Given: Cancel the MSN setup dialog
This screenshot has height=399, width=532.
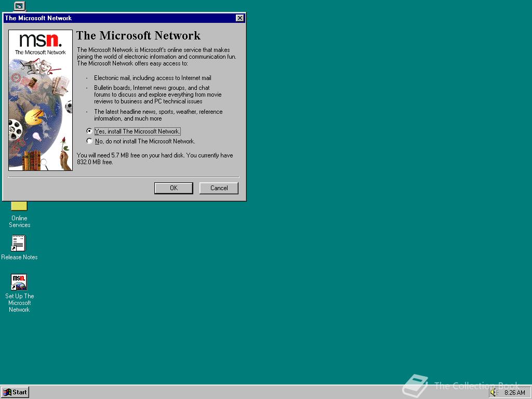Looking at the screenshot, I should click(218, 188).
